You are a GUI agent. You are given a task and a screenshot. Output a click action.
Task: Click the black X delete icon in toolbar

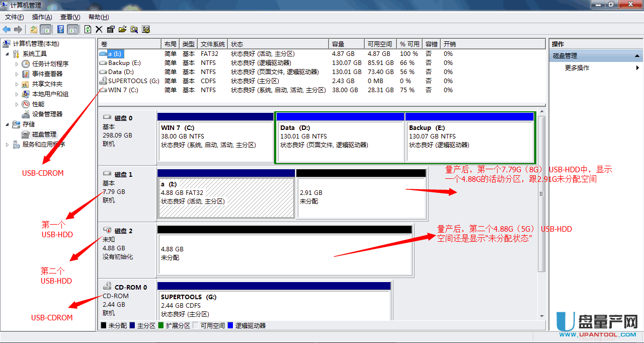point(99,29)
